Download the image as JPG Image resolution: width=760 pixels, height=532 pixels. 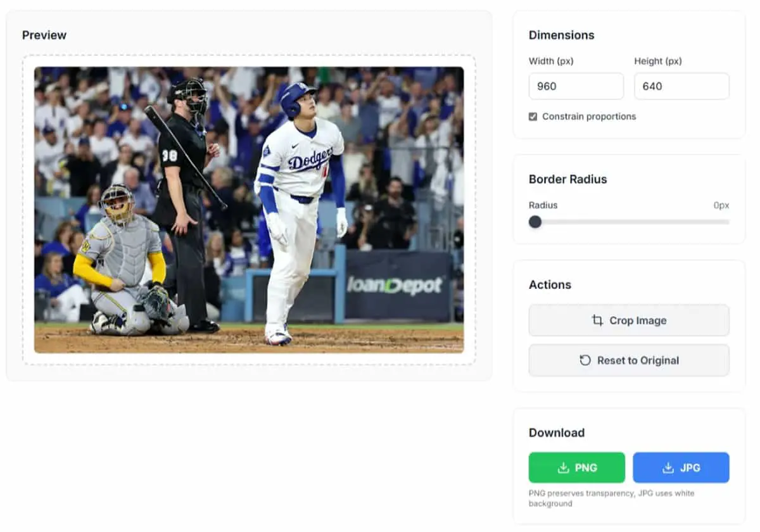pos(681,468)
